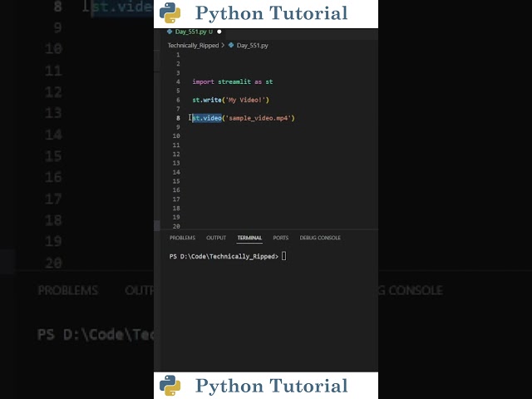Viewport: 532px width, 399px height.
Task: Switch to the OUTPUT panel tab
Action: point(216,238)
